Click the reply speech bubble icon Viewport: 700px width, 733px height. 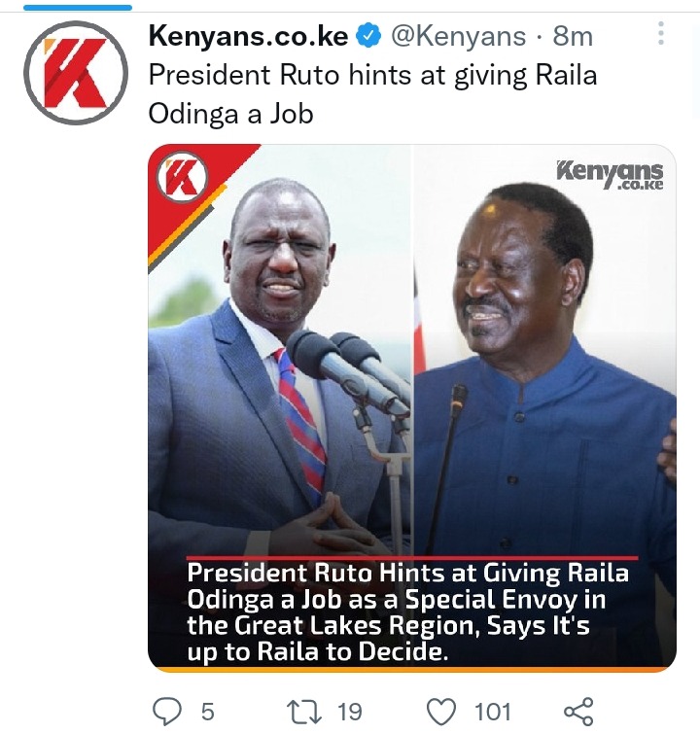coord(167,712)
